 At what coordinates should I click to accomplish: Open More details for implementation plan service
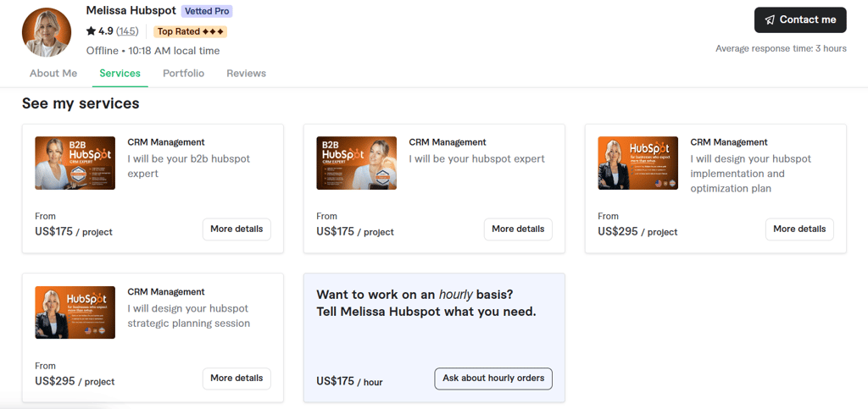click(799, 229)
